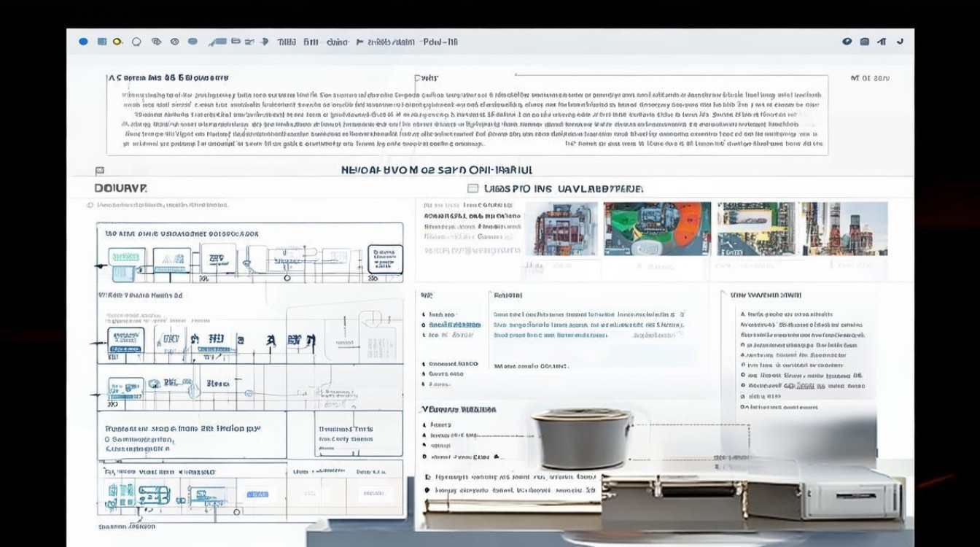Screen dimensions: 980x547
Task: Click the yellow circle icon in the toolbar
Action: point(117,42)
